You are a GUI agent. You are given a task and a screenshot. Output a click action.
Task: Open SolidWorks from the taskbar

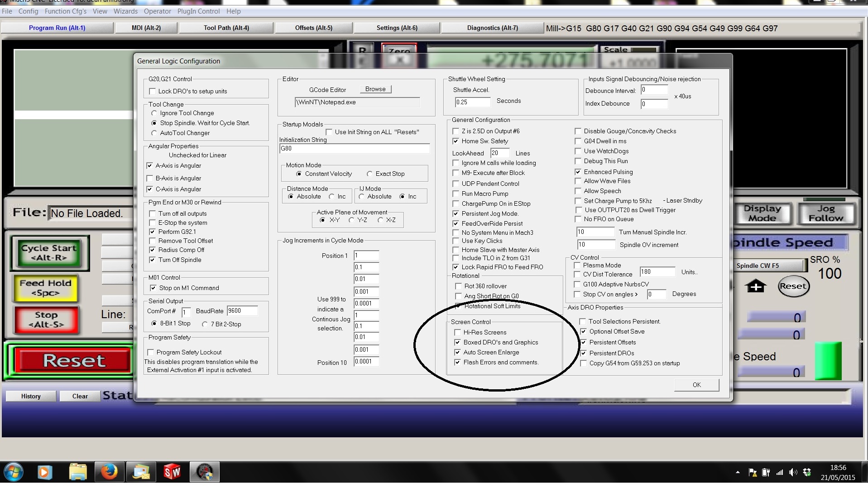click(x=172, y=472)
